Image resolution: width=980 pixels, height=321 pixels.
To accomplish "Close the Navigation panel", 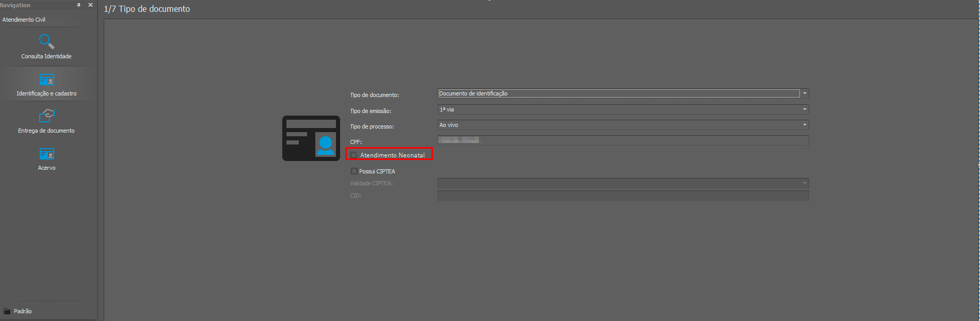I will pyautogui.click(x=90, y=5).
